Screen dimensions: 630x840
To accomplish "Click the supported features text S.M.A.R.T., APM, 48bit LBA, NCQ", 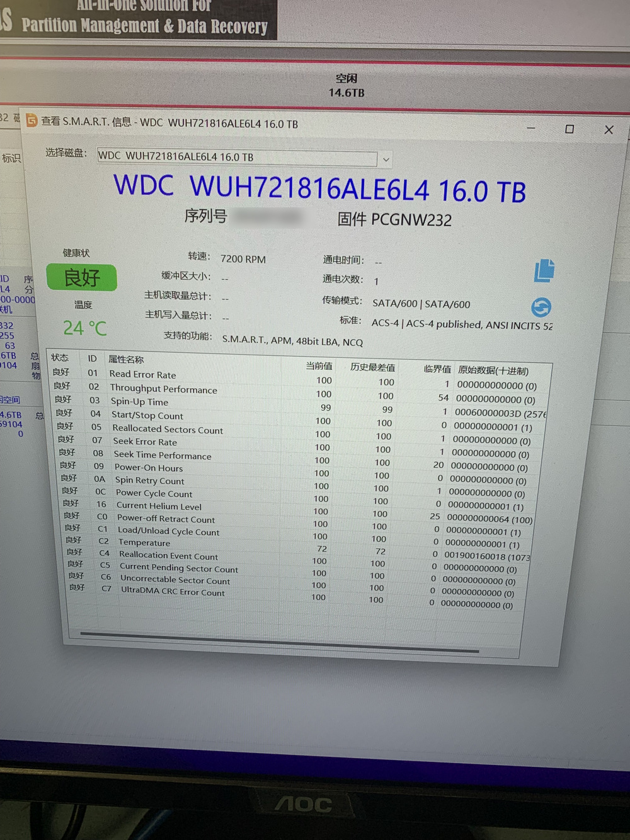I will [x=292, y=341].
